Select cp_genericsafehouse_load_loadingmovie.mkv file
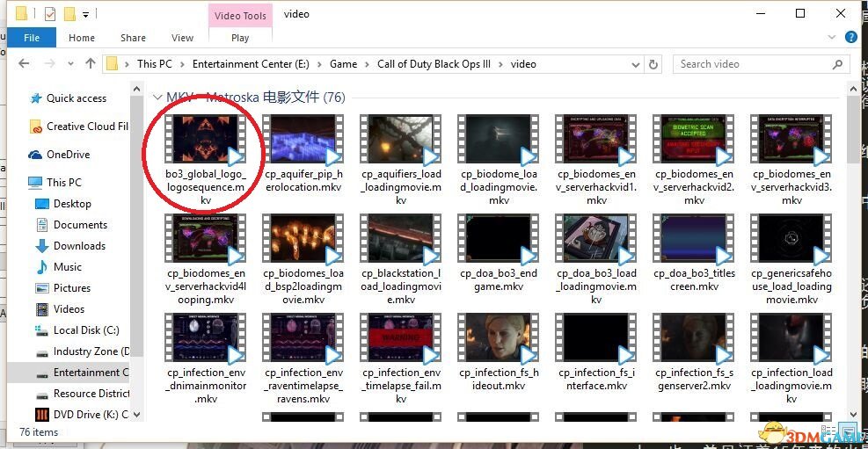The height and width of the screenshot is (449, 868). pos(791,260)
